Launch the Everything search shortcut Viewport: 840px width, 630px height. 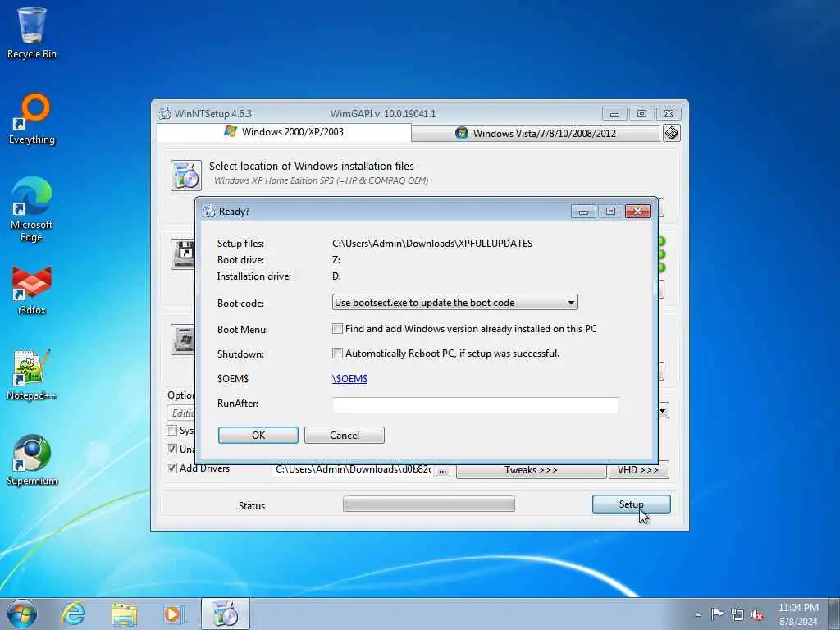point(32,119)
